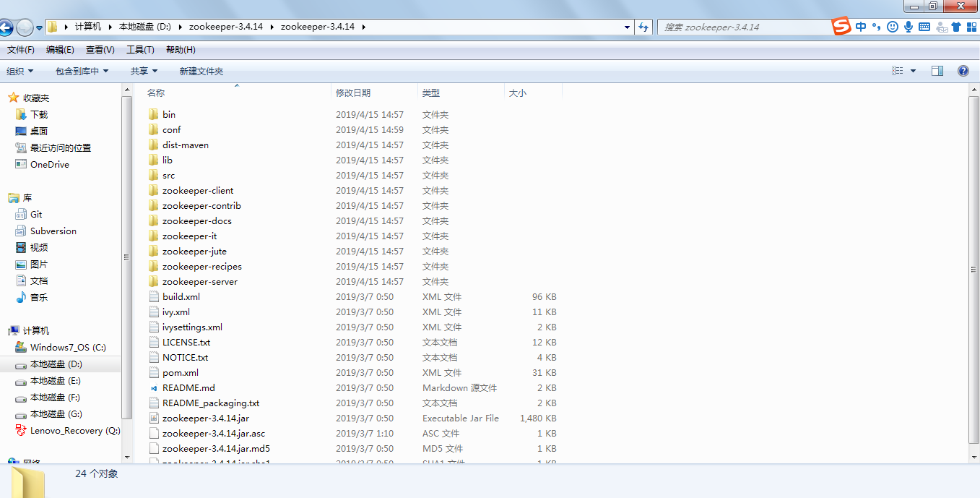
Task: Click the Sogou account icon showing 25
Action: 942,27
